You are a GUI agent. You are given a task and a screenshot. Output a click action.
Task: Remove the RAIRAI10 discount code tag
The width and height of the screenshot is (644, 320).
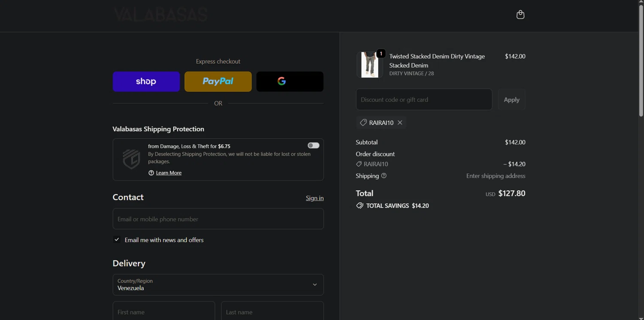(x=400, y=123)
